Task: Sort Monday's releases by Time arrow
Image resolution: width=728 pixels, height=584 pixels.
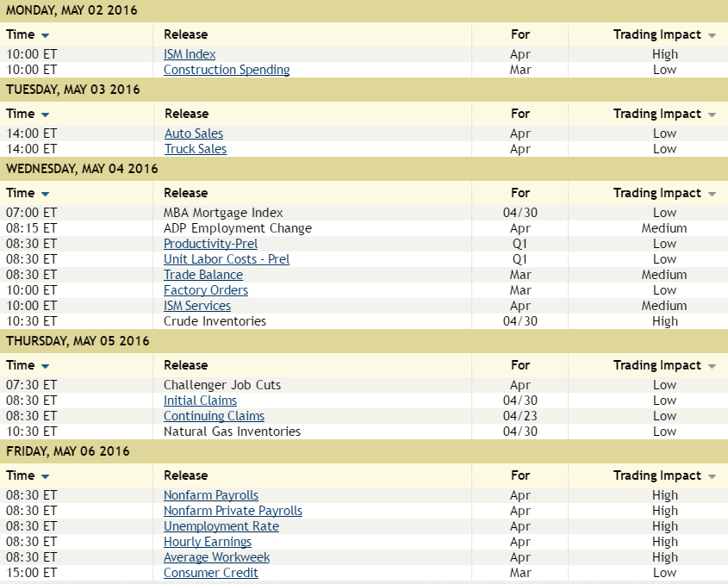Action: tap(45, 35)
